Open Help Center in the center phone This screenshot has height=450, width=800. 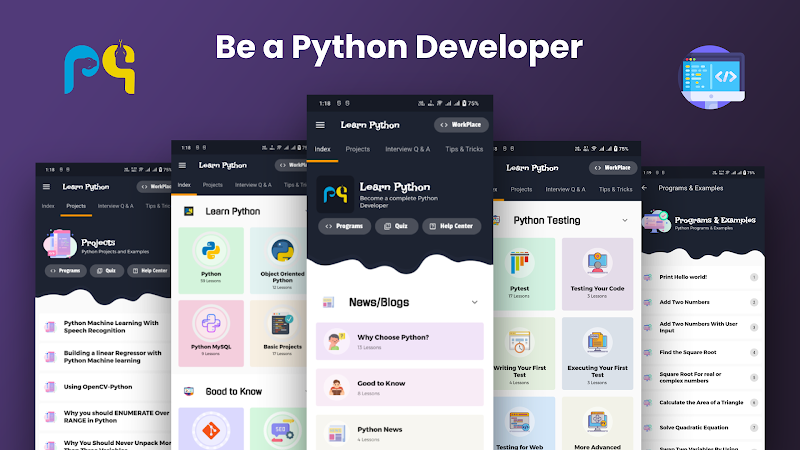(x=452, y=226)
